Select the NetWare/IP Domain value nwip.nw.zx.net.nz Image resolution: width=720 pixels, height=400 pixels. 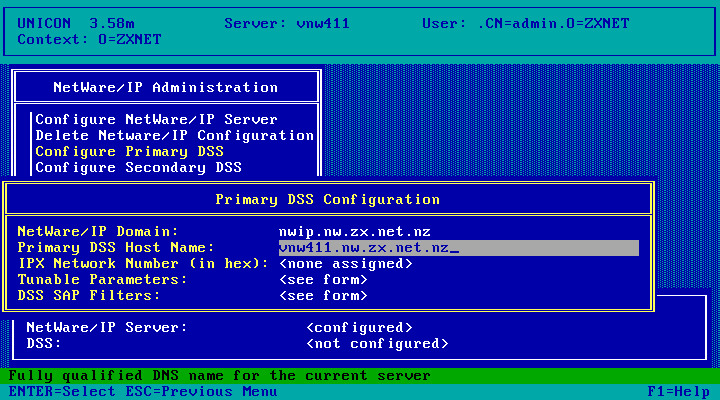pos(355,231)
